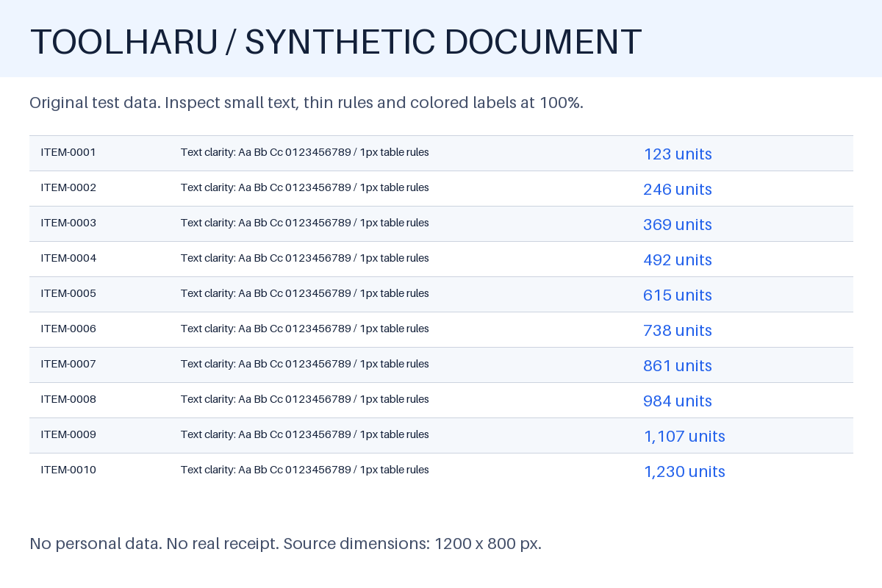Pick the ITEM-0004 row label
The height and width of the screenshot is (588, 882).
[68, 258]
